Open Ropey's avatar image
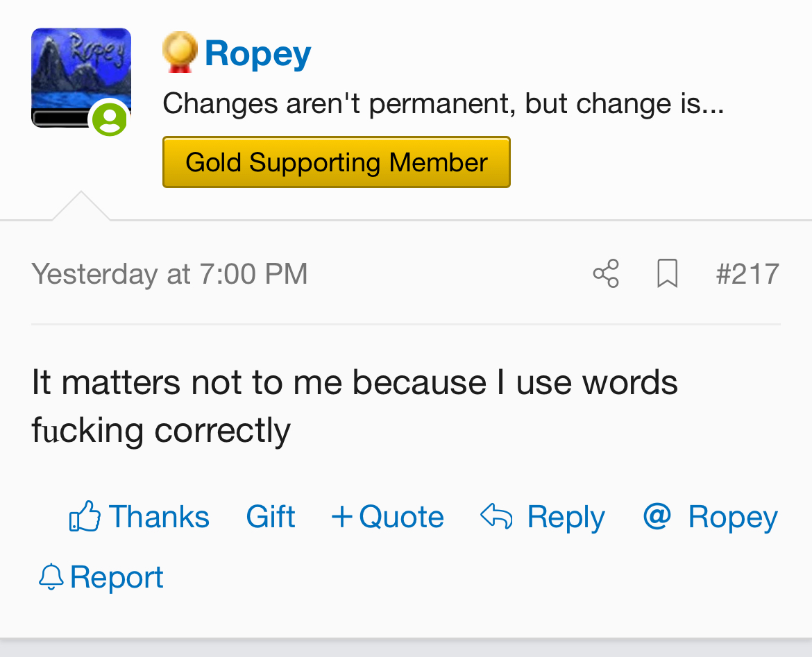Screen dimensions: 812x657 pos(81,76)
